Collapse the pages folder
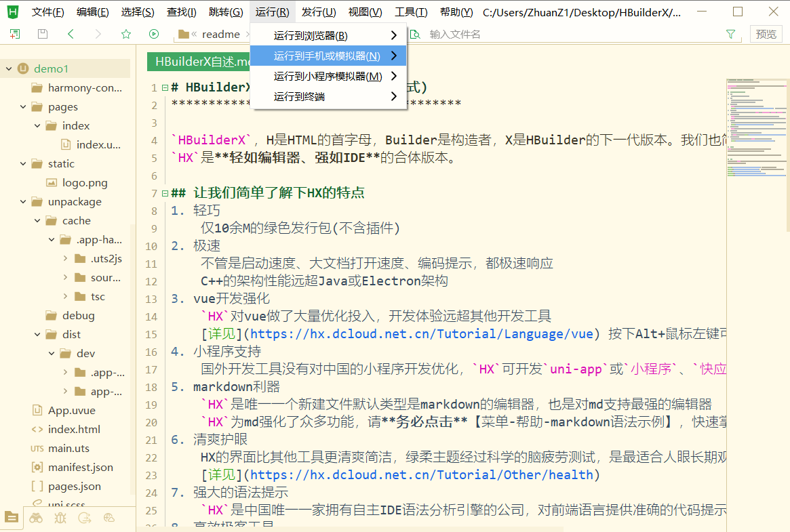Screen dimensions: 790x532 [23, 106]
